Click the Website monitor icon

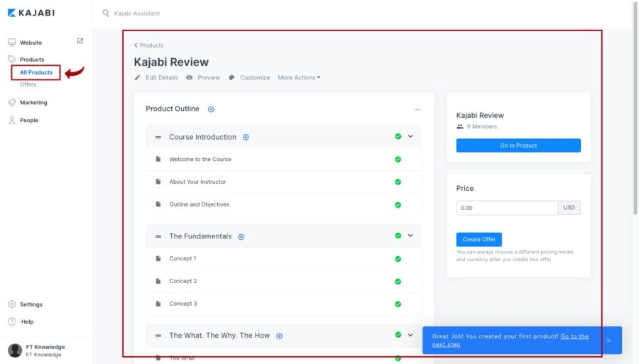point(12,43)
